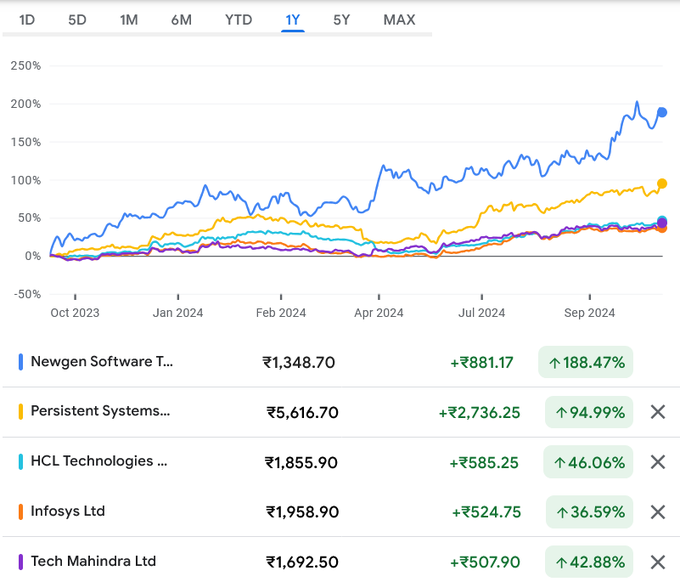
Task: Open Newgen Software stock name
Action: (102, 362)
